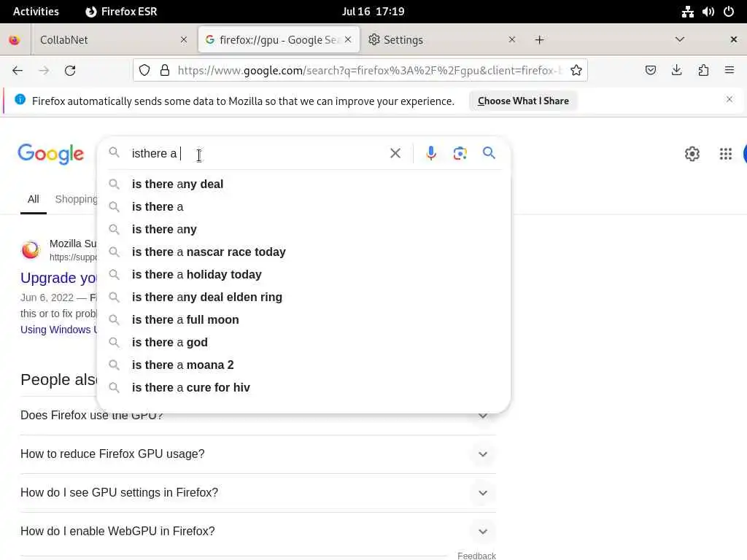
Task: Click in the Google search input field
Action: tap(258, 153)
